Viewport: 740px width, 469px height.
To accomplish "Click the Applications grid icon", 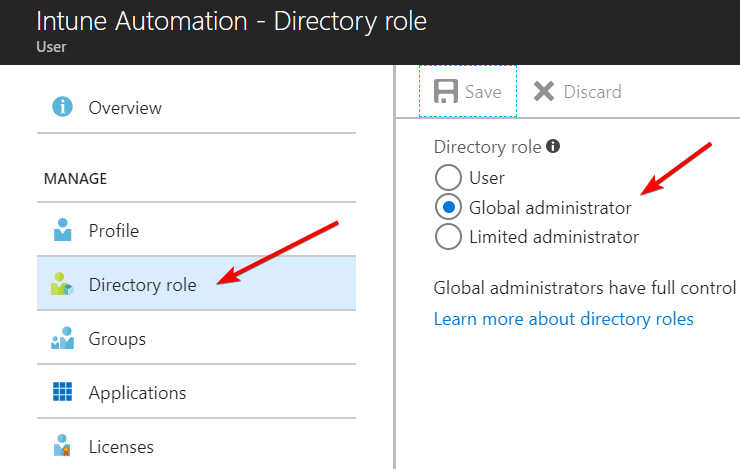I will click(62, 392).
